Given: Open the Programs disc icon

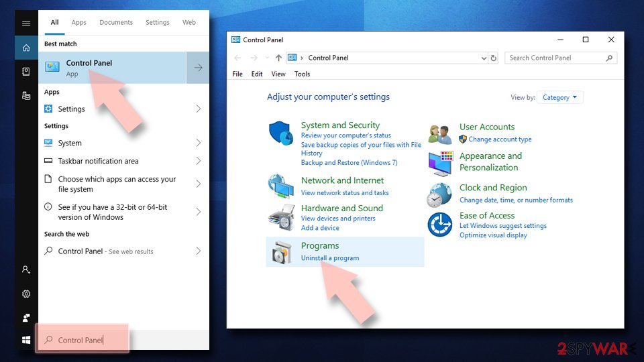Looking at the screenshot, I should tap(282, 252).
